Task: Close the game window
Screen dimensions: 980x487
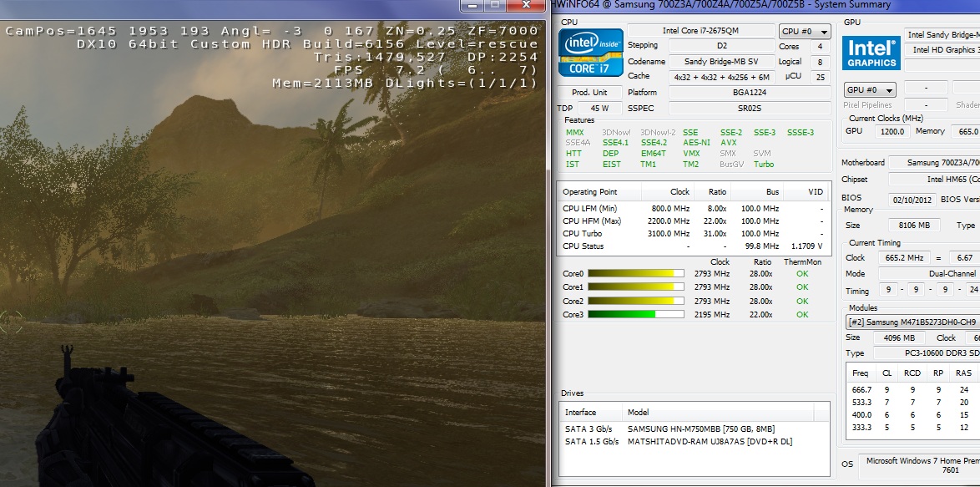Action: click(x=526, y=5)
